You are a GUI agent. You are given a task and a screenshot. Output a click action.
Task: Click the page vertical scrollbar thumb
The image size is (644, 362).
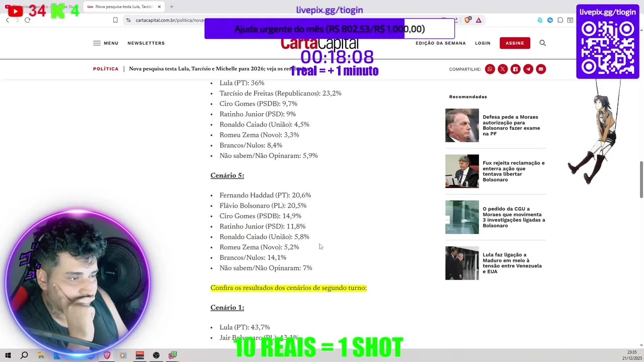click(641, 179)
